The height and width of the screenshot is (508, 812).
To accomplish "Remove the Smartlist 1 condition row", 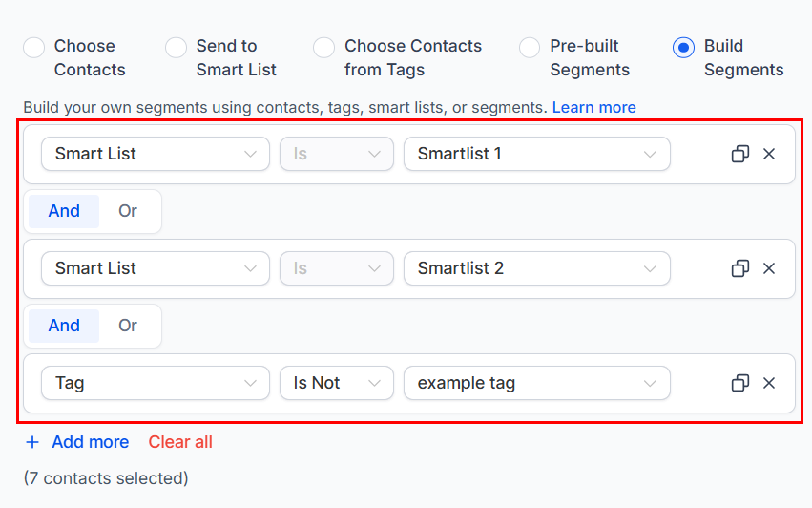I will pyautogui.click(x=769, y=154).
